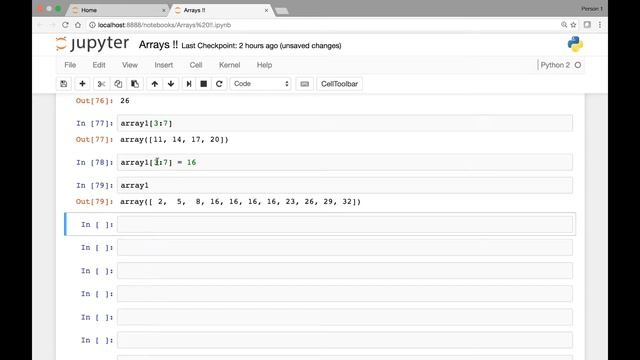Go forward in browser history
This screenshot has width=640, height=360.
(53, 25)
